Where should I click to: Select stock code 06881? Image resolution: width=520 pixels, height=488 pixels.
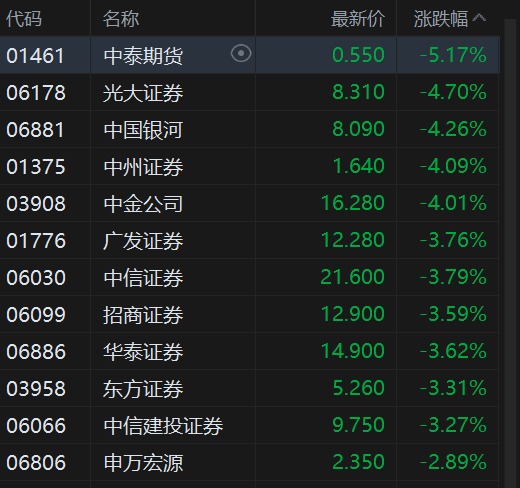coord(35,130)
